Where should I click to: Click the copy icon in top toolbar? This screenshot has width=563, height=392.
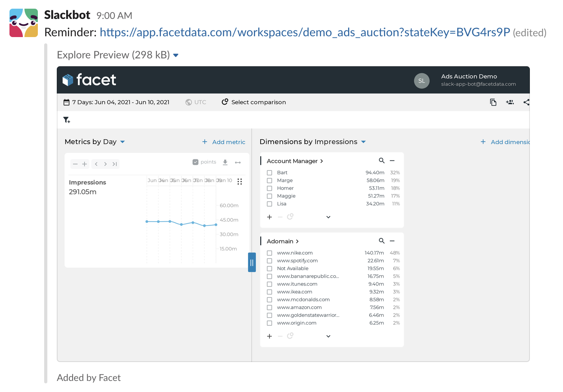tap(493, 102)
